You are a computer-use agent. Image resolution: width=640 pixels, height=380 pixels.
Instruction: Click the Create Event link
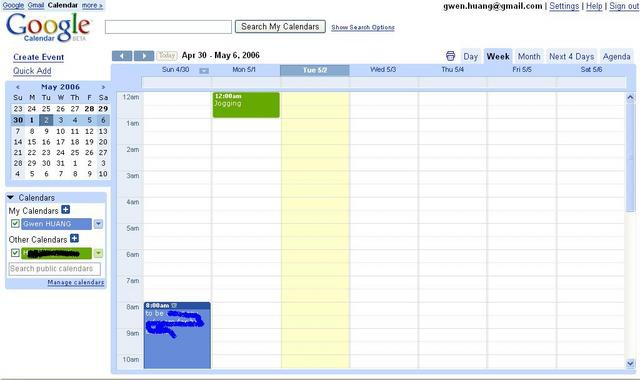[x=38, y=57]
